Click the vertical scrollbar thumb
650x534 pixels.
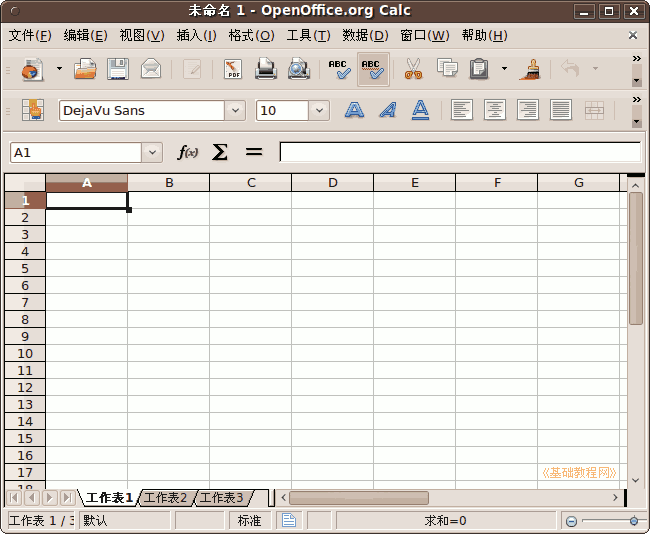tap(635, 259)
